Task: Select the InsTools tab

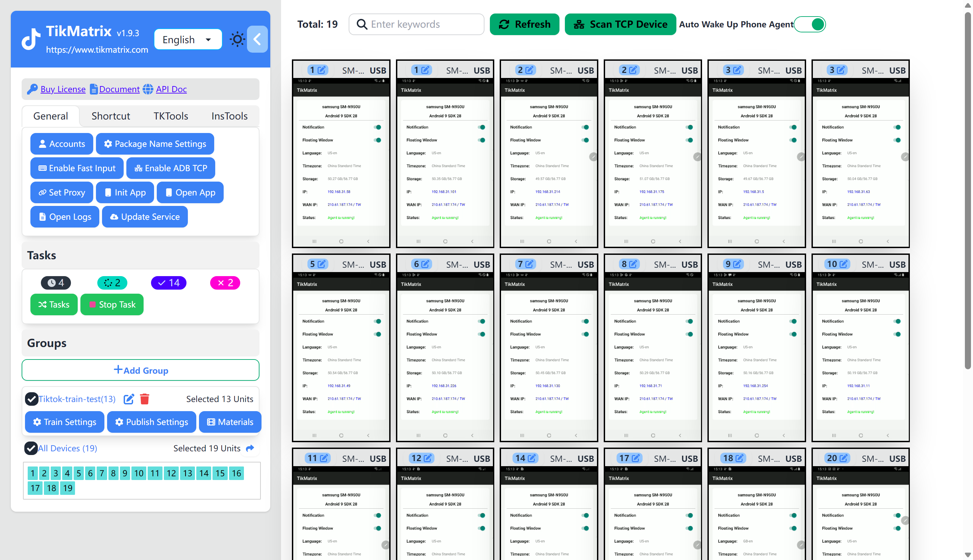Action: click(228, 115)
